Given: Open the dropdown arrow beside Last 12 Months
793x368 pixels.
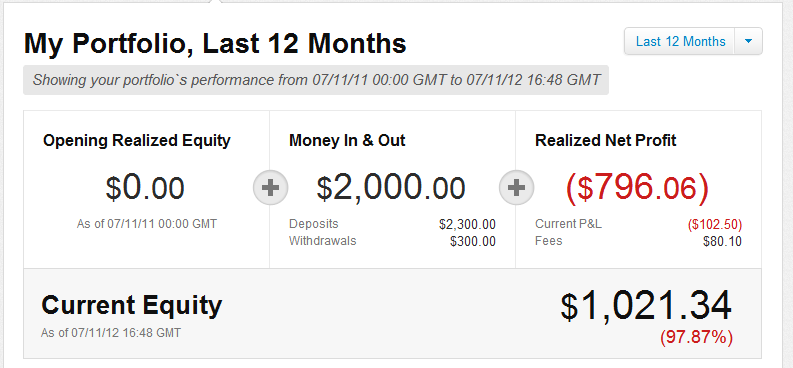Looking at the screenshot, I should coord(749,41).
